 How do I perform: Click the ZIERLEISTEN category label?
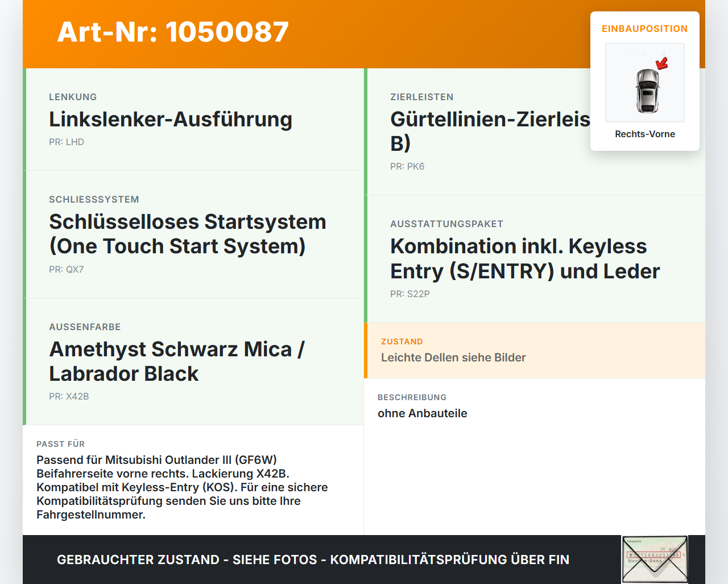[x=422, y=97]
